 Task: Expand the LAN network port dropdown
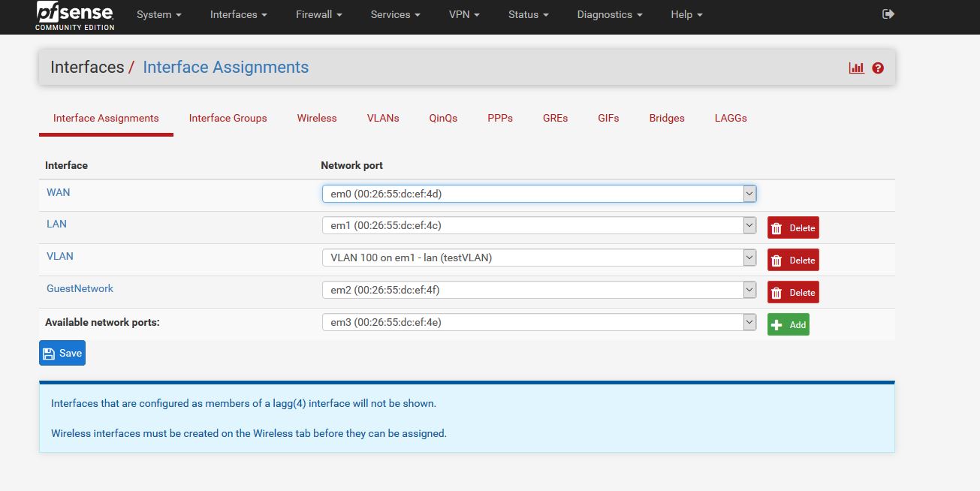click(x=538, y=225)
